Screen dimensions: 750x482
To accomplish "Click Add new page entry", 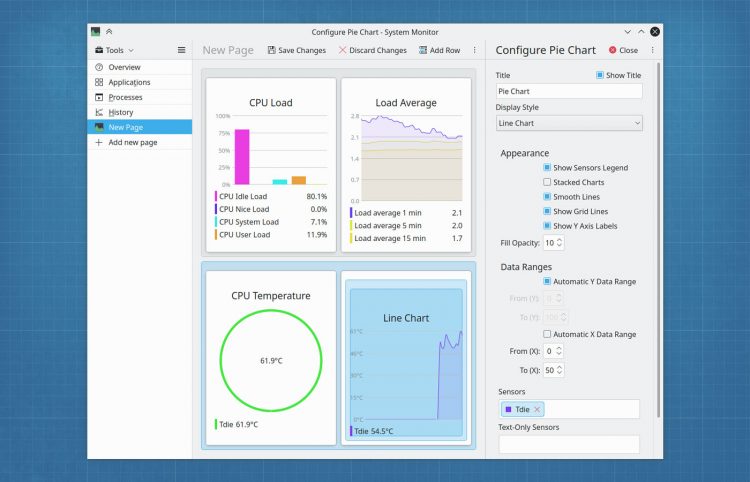I will (x=140, y=142).
